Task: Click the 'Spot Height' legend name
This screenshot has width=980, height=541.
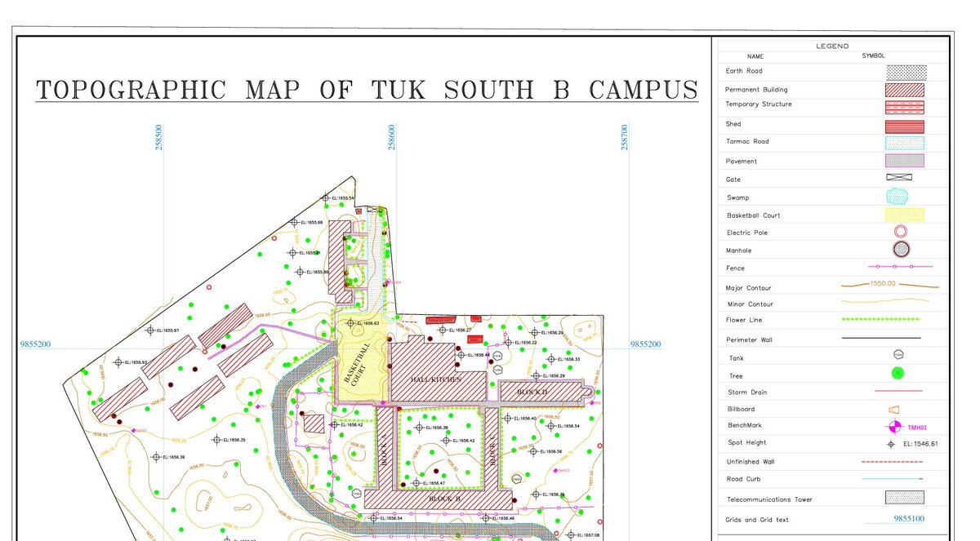Action: tap(747, 443)
